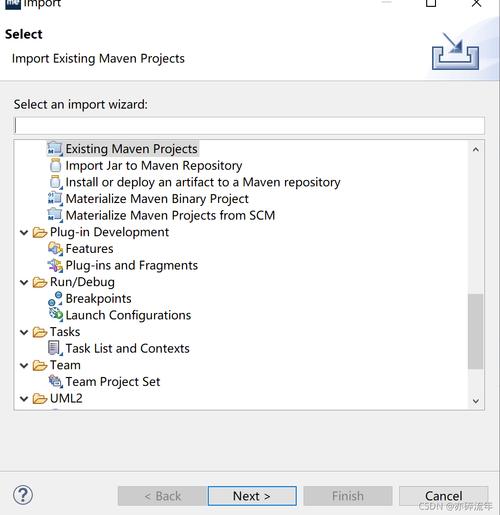Click the Materialize Maven Binary Project icon
This screenshot has width=500, height=515.
[55, 198]
